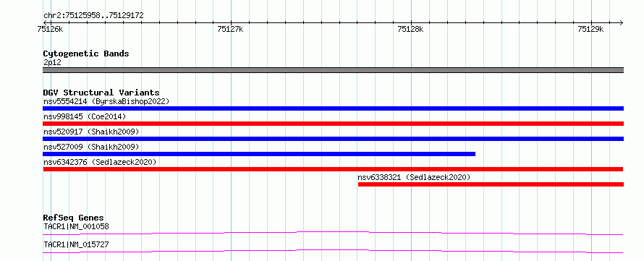
Task: Click the nsv527009 (Shaikh2009) label
Action: (x=91, y=147)
